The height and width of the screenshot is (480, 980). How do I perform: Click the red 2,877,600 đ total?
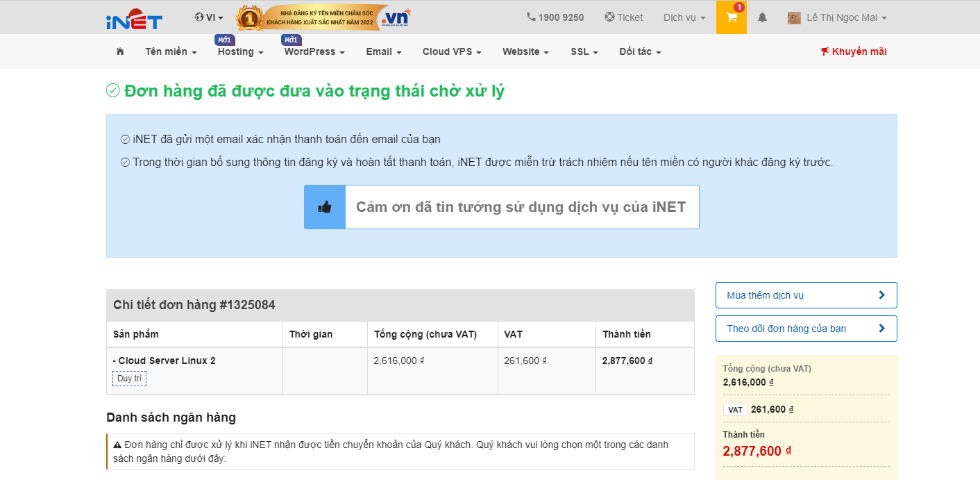coord(757,451)
